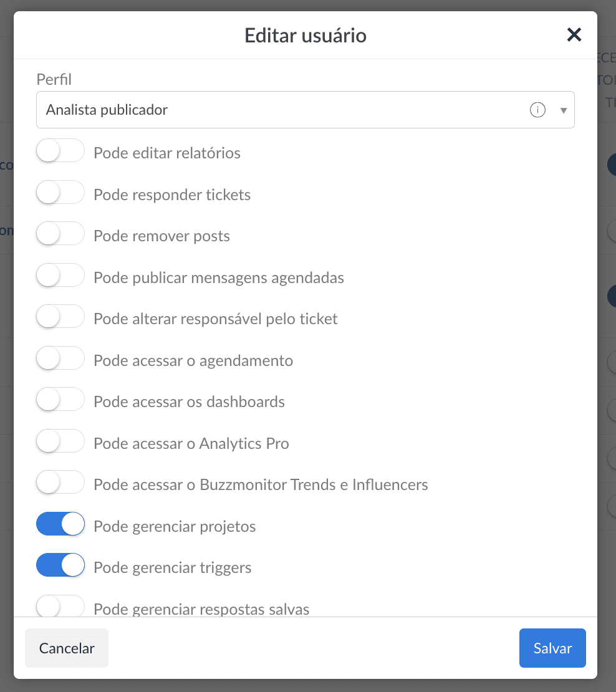Enable Pode alterar responsável pelo ticket
616x692 pixels.
tap(60, 319)
